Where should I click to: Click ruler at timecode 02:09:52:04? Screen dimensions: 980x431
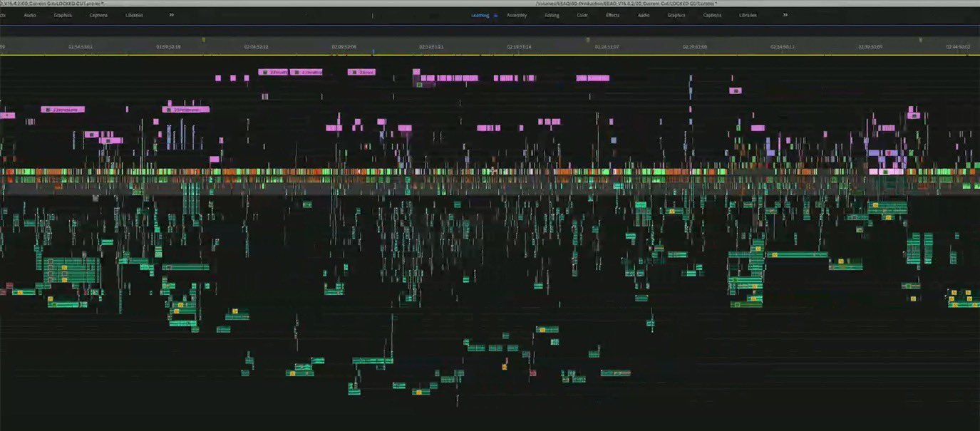pyautogui.click(x=344, y=47)
